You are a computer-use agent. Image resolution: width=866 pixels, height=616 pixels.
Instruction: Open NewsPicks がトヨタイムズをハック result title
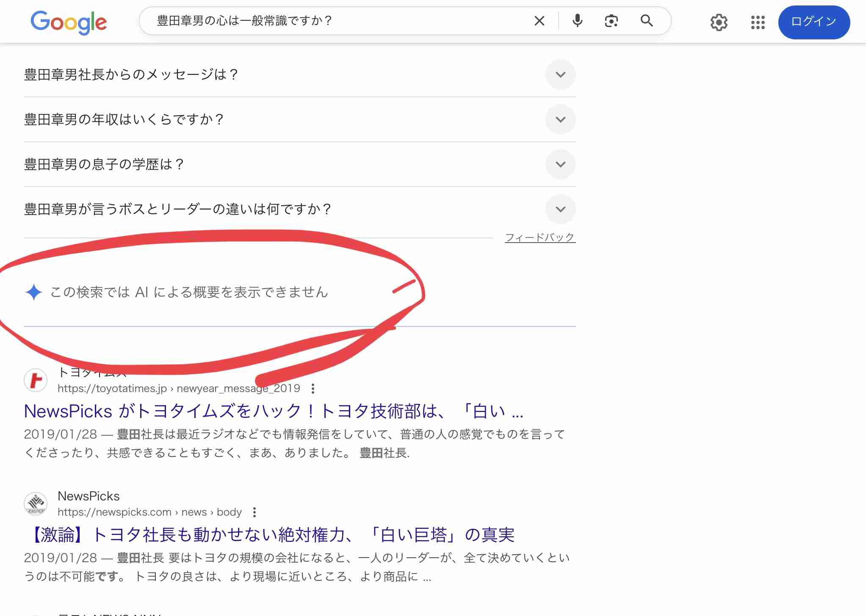(274, 411)
